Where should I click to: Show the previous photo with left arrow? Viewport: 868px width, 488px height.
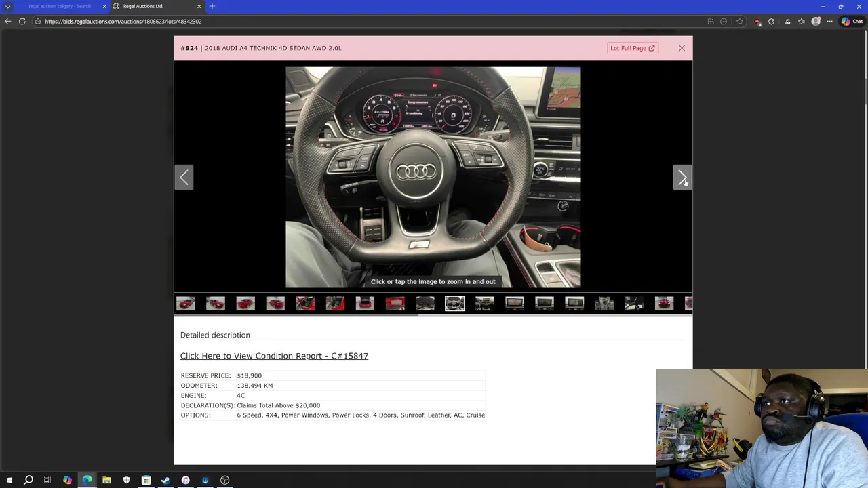[184, 178]
